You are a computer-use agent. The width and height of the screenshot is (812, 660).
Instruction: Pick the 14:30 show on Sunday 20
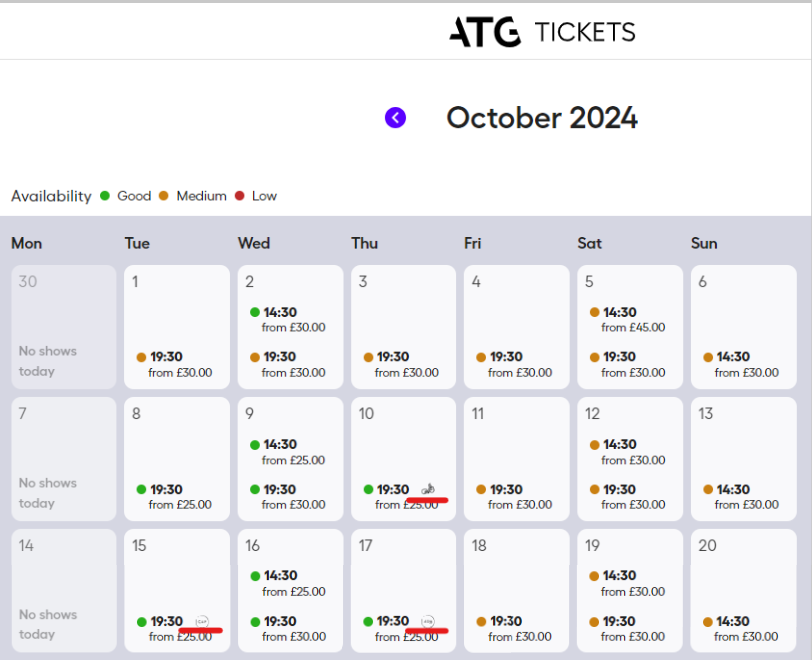point(741,628)
